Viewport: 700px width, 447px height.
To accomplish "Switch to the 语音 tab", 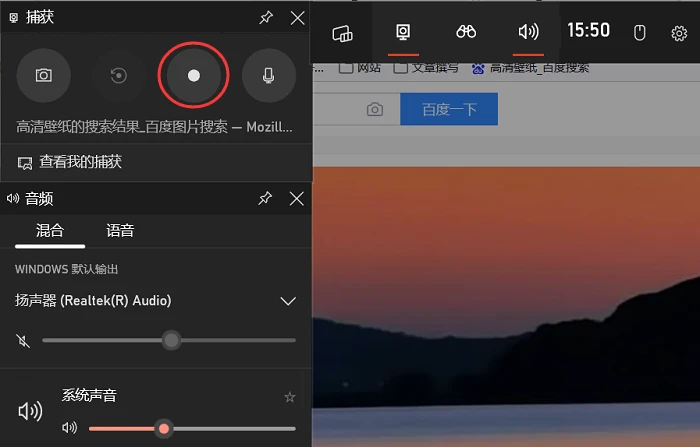I will point(120,230).
